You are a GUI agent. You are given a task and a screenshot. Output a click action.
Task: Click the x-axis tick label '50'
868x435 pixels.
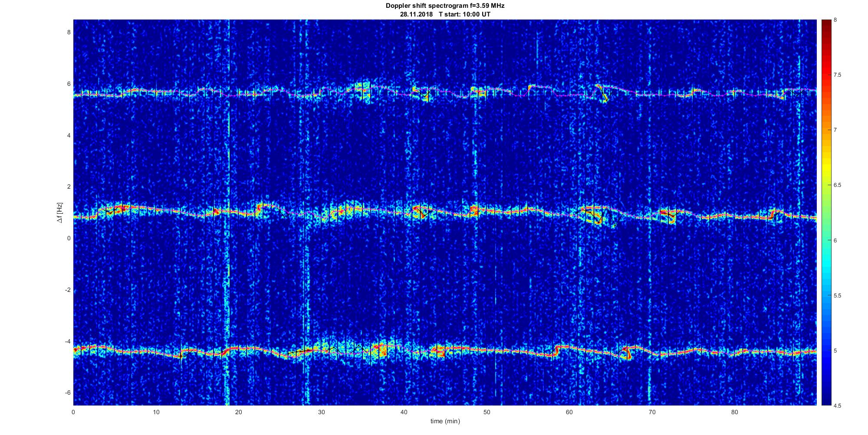tap(487, 412)
